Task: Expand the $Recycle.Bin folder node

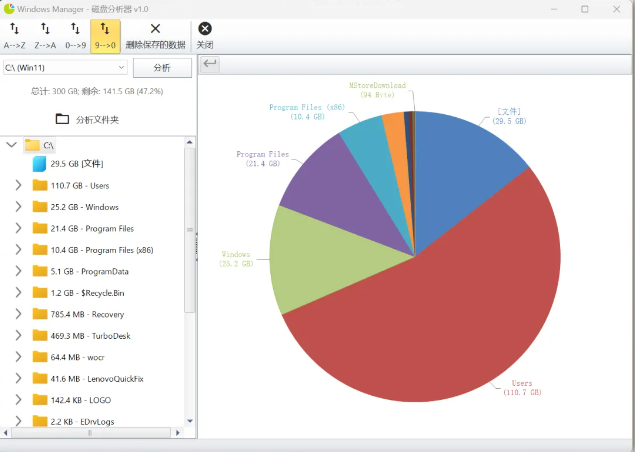Action: coord(18,293)
